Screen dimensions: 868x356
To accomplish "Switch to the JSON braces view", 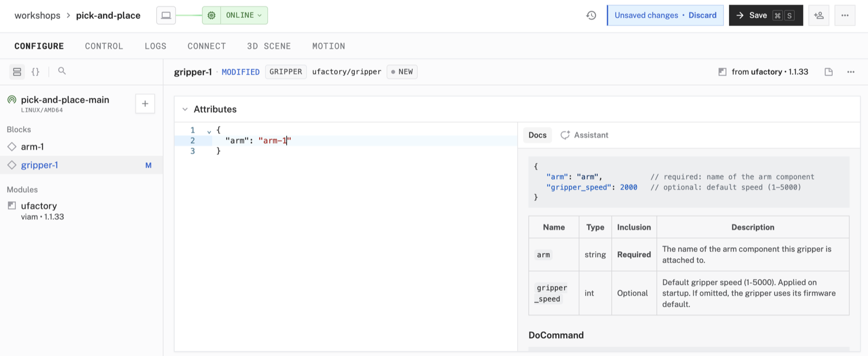I will (35, 72).
